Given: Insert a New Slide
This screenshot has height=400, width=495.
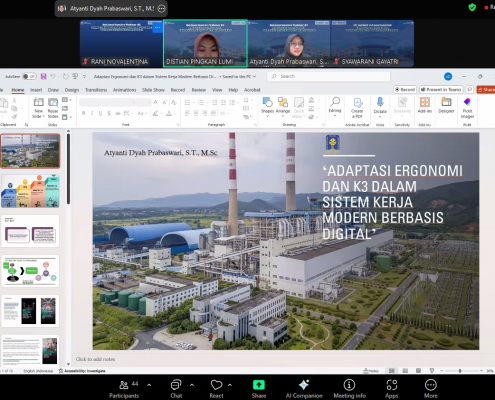Looking at the screenshot, I should [38, 108].
